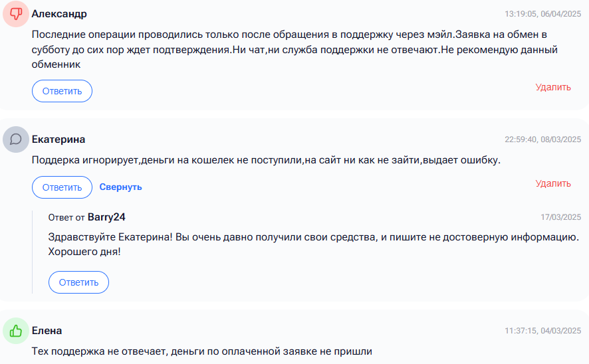Delete Александр's review via Удалить
Image resolution: width=589 pixels, height=364 pixels.
553,87
